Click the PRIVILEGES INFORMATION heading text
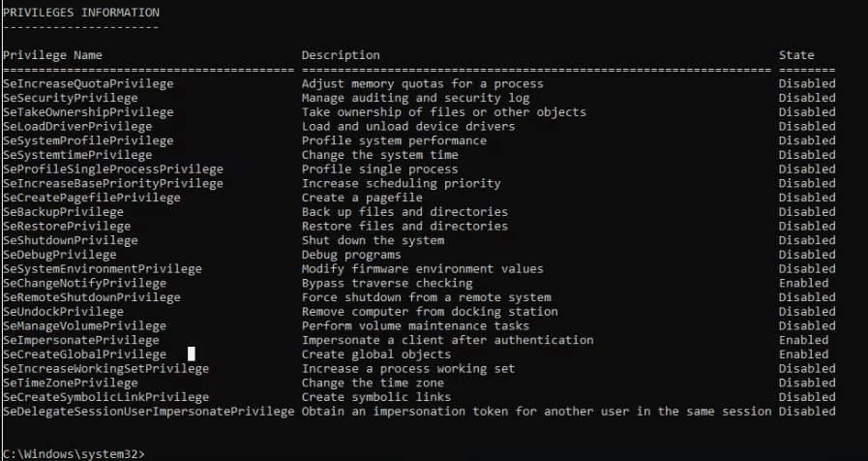Screen dimensions: 868x461 [x=81, y=13]
